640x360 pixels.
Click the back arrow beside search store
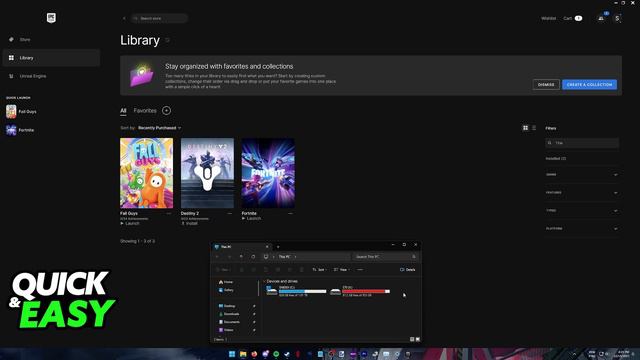[124, 18]
